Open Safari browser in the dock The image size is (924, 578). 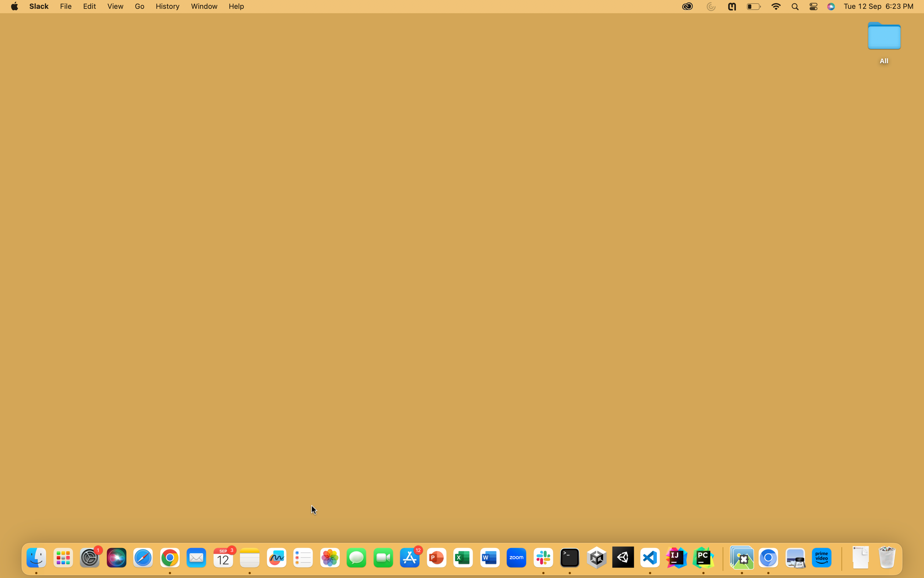coord(143,558)
